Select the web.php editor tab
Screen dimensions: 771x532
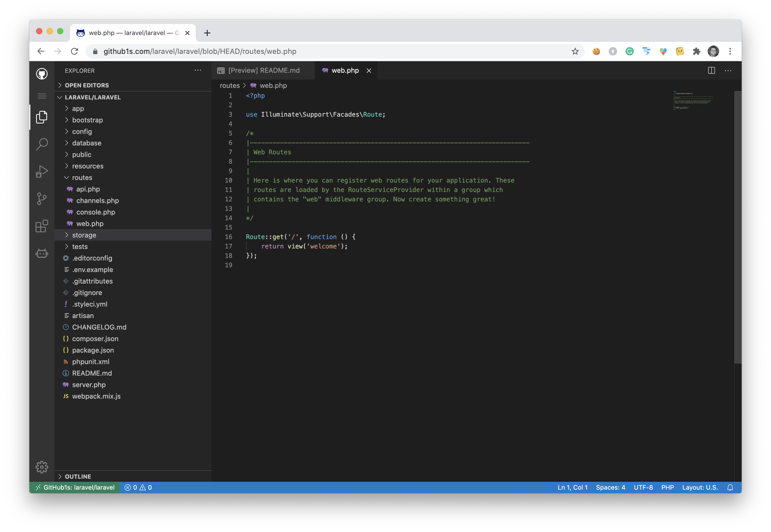pyautogui.click(x=346, y=70)
